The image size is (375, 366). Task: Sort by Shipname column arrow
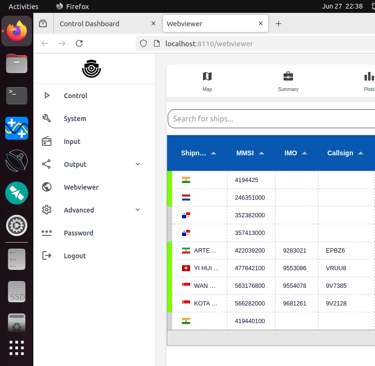pyautogui.click(x=214, y=153)
